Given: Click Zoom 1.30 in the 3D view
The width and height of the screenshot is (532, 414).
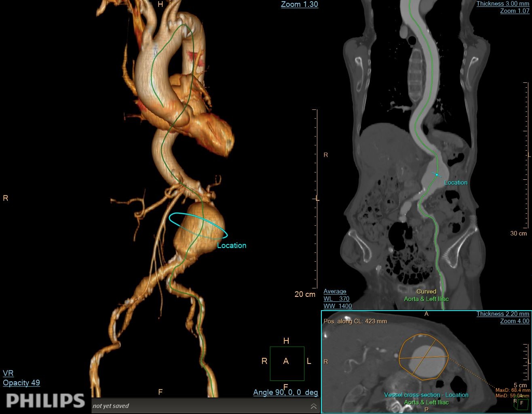Looking at the screenshot, I should [299, 4].
